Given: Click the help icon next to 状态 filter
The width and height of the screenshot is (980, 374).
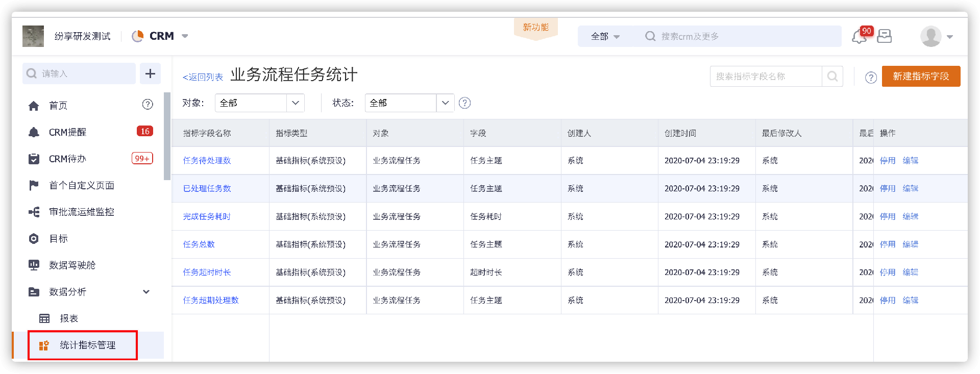Looking at the screenshot, I should click(464, 103).
